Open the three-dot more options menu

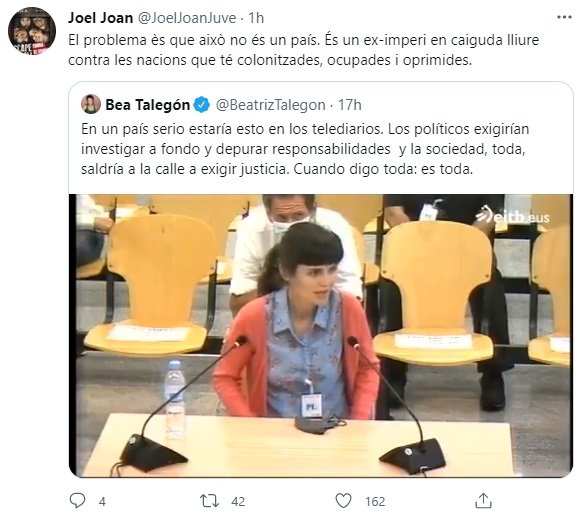564,17
